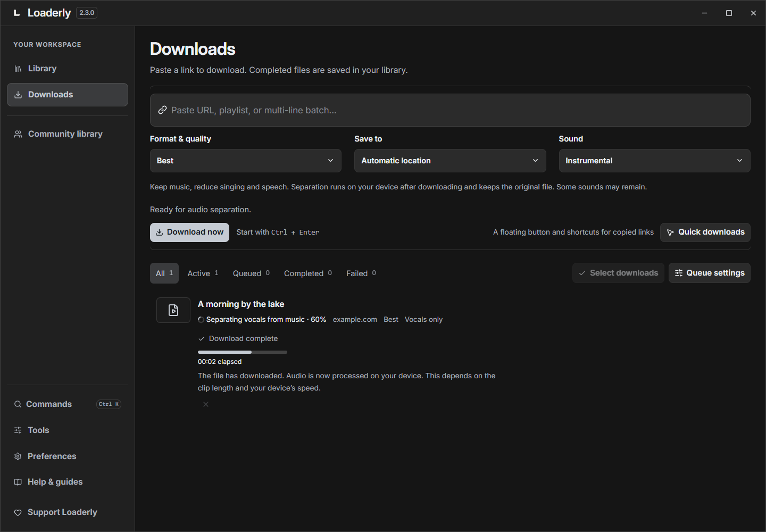Open the Sound Instrumental dropdown
This screenshot has width=766, height=532.
pos(654,161)
